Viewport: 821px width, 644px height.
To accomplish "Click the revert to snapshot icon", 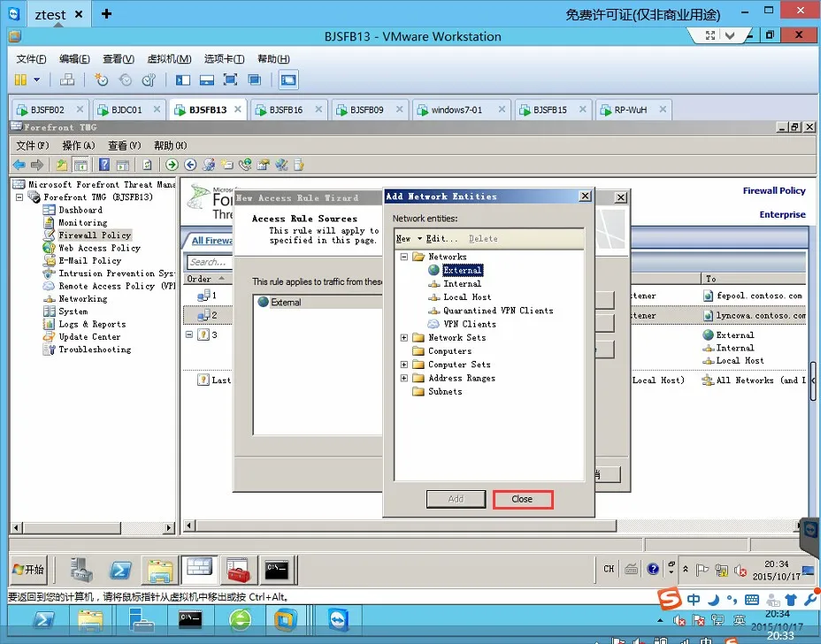I will coord(126,80).
